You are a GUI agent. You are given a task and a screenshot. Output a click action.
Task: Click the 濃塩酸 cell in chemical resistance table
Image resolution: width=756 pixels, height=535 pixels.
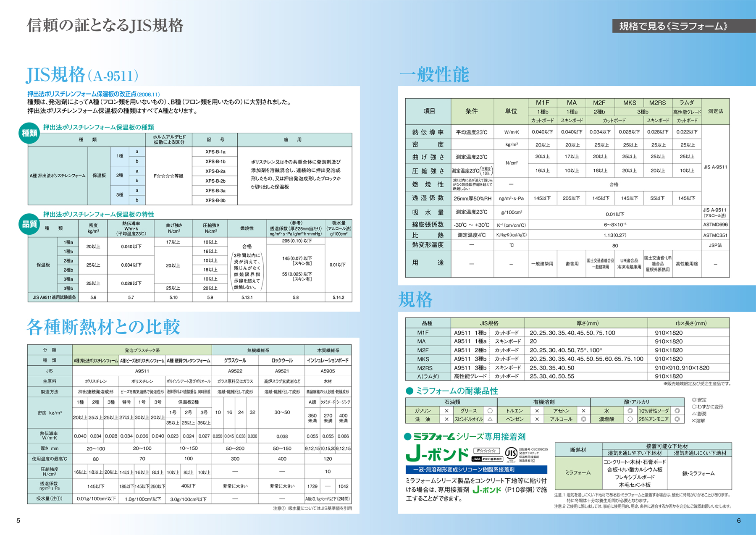pyautogui.click(x=606, y=419)
